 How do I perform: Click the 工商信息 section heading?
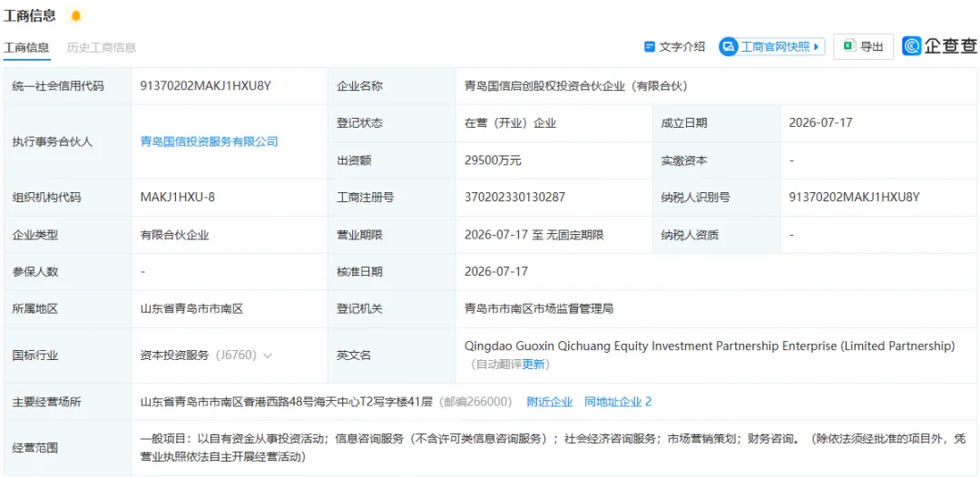29,15
